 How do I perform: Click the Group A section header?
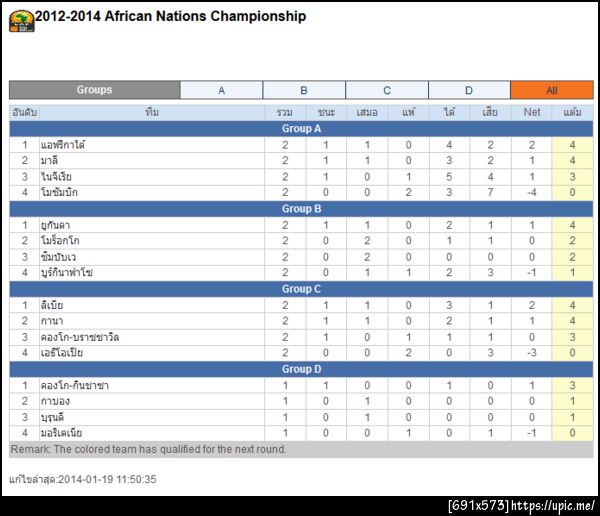[301, 129]
